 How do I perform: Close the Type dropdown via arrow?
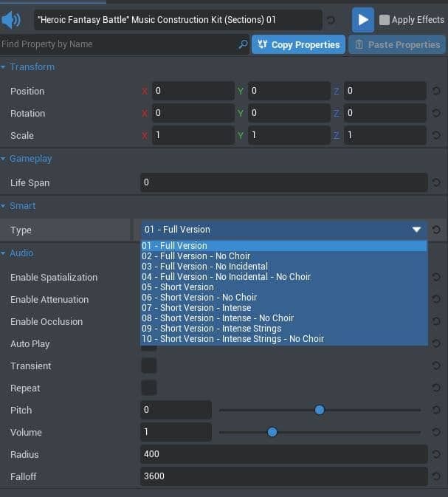[x=417, y=230]
